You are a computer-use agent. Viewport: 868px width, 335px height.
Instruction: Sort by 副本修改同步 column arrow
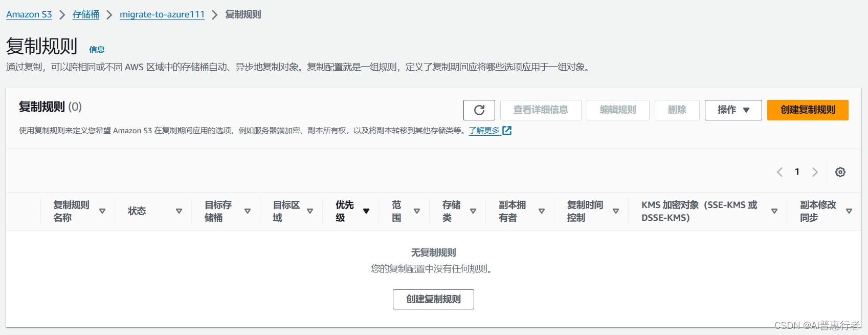coord(849,211)
